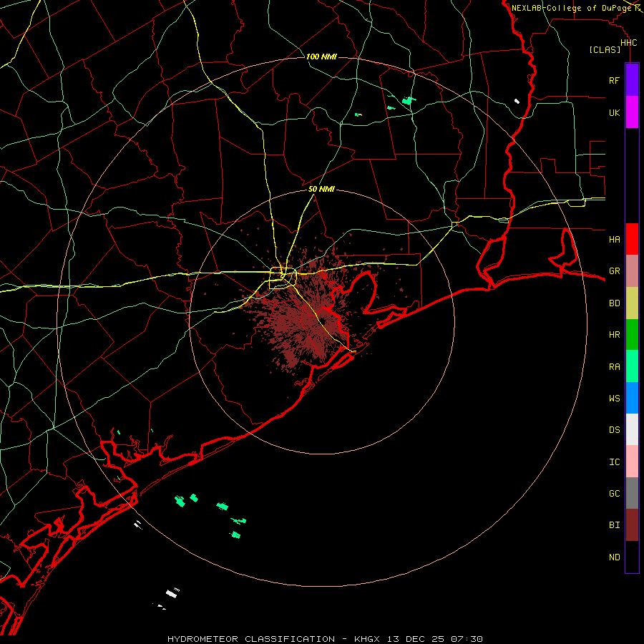Select the GR legend label text

614,271
